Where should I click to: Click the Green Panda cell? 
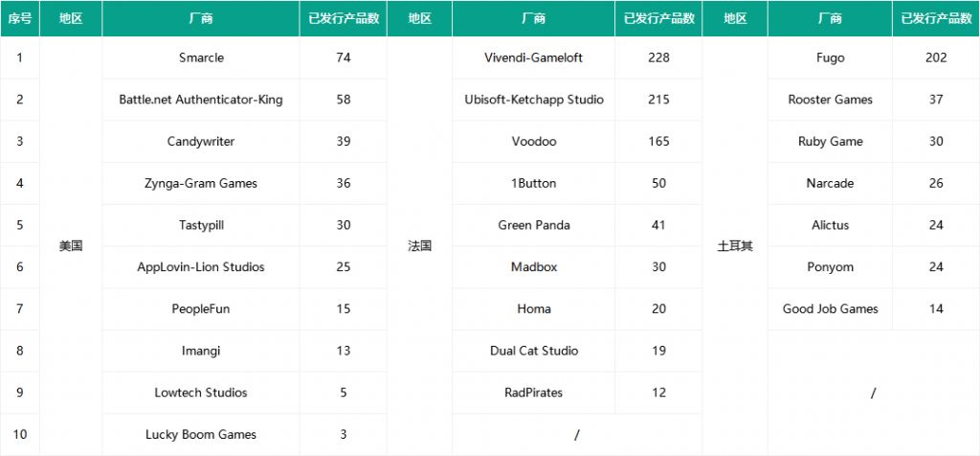pos(534,225)
